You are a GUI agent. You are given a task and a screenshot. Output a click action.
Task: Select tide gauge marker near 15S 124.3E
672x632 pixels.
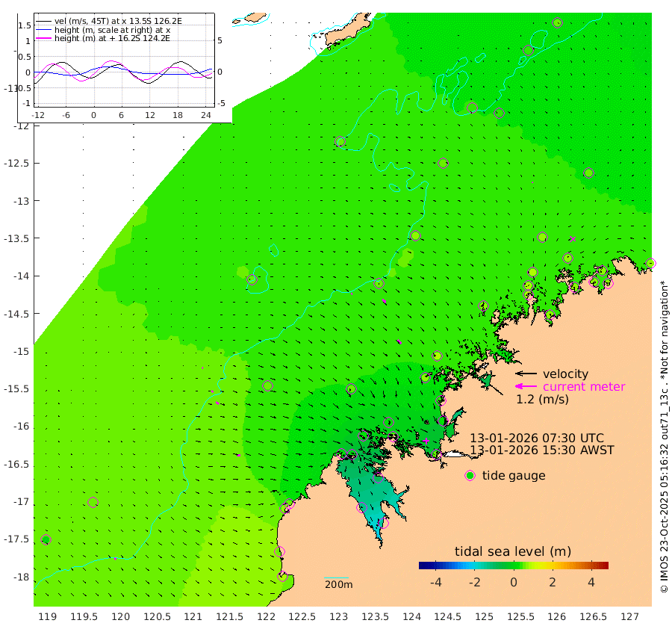point(437,356)
